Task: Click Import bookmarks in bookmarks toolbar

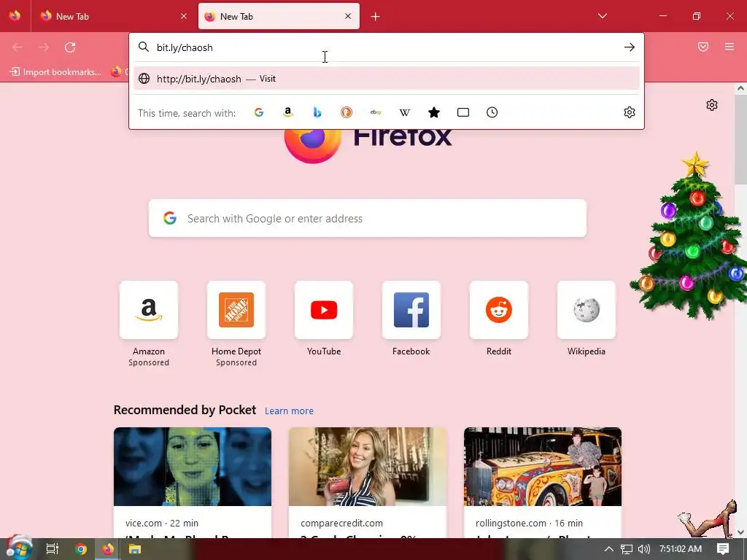Action: [x=56, y=72]
